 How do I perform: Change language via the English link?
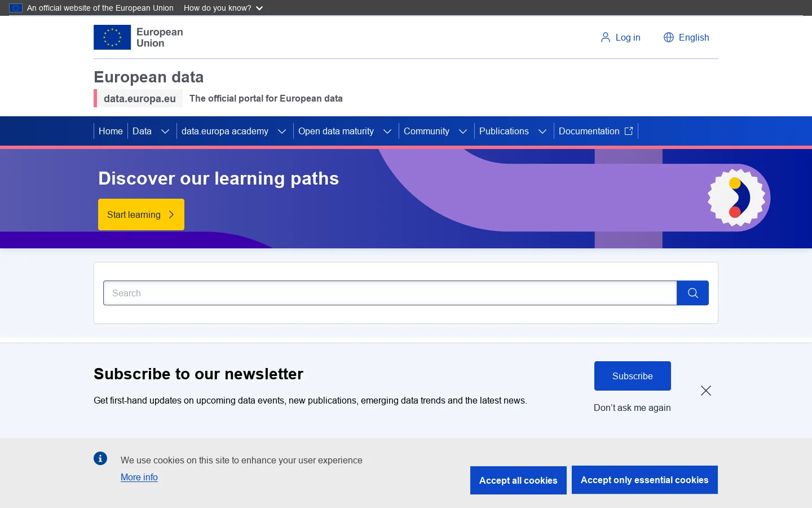tap(687, 37)
